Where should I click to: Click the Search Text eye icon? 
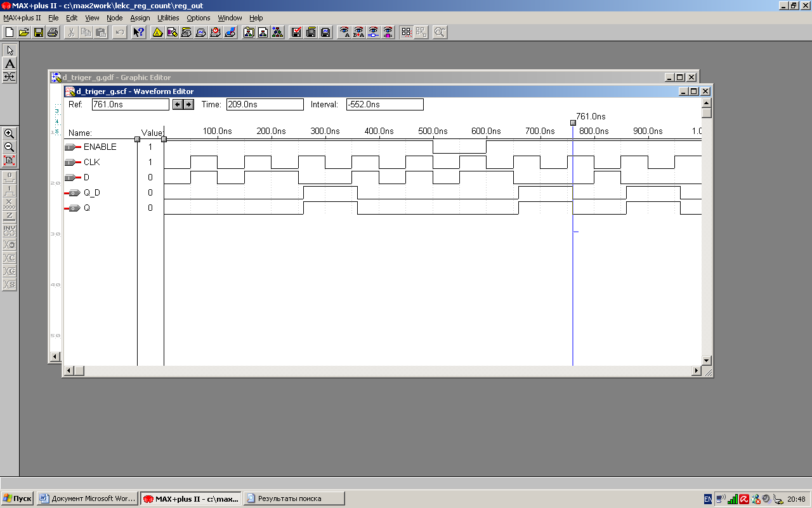click(x=344, y=32)
